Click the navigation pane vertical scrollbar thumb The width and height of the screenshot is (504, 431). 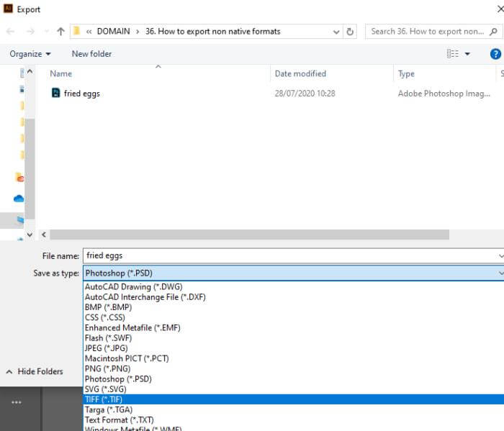click(30, 168)
